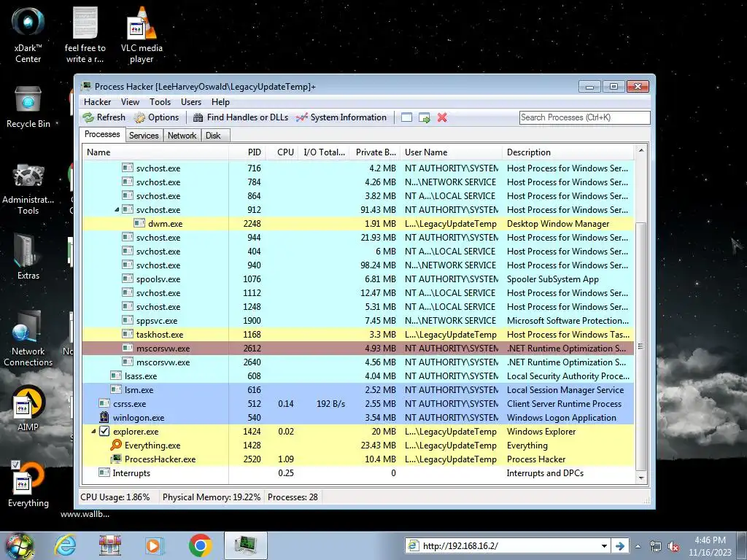
Task: Select svchost.exe with PID 716
Action: click(357, 168)
